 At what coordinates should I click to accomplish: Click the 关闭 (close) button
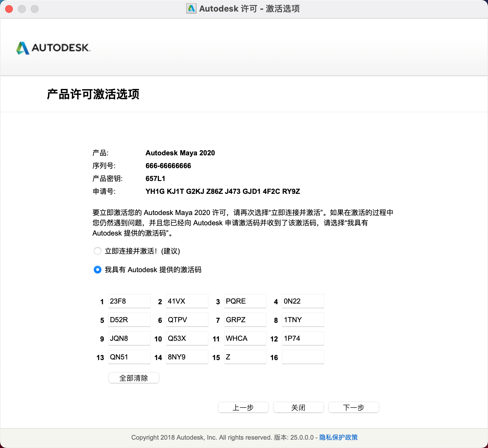[299, 407]
